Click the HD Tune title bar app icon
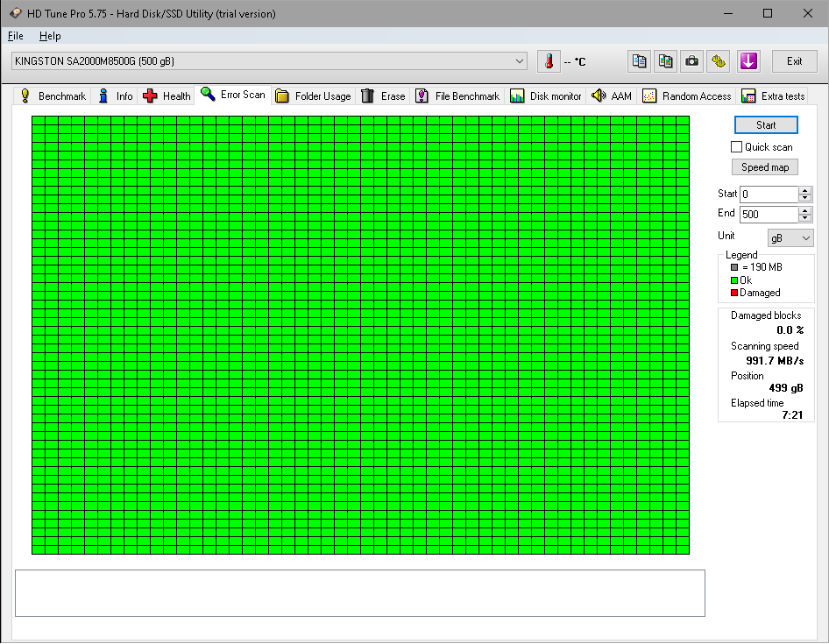The width and height of the screenshot is (829, 644). 16,13
